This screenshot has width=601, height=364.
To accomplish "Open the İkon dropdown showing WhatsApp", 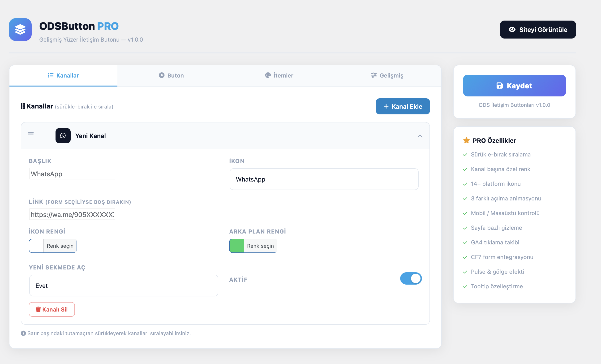I will click(324, 179).
